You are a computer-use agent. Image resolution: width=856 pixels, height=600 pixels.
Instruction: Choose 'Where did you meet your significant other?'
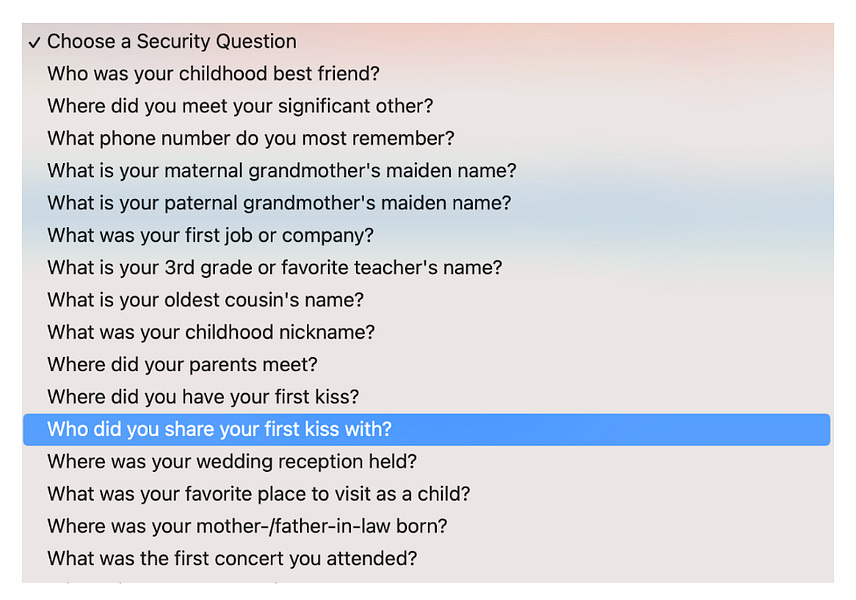click(427, 106)
